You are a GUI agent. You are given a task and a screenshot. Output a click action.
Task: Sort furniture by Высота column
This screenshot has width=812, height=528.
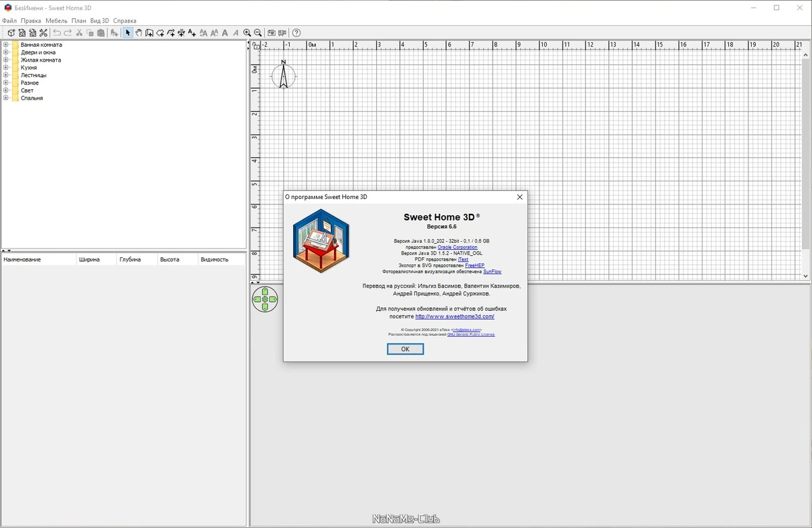[x=177, y=259]
